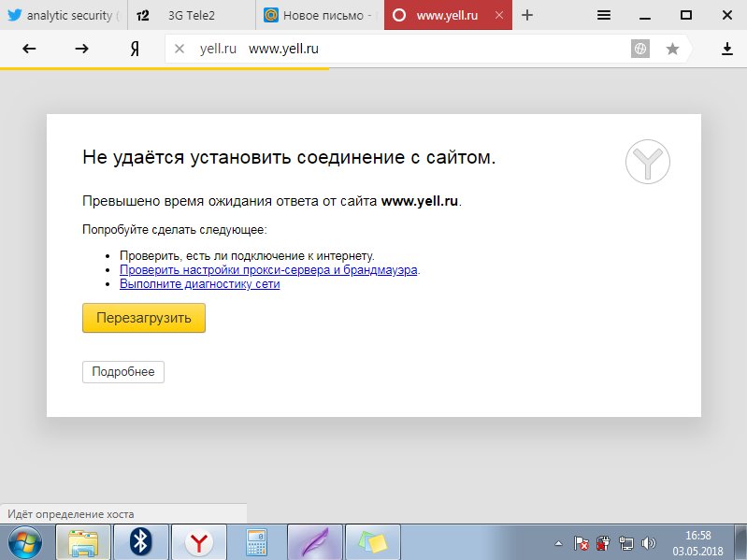Click the globe protect icon in address bar
Screen dimensions: 747x560
(639, 49)
